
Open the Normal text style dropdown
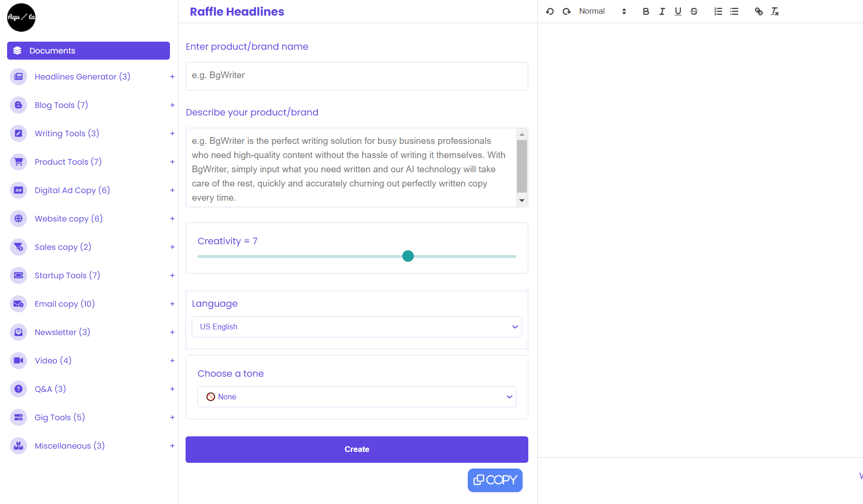(x=603, y=11)
